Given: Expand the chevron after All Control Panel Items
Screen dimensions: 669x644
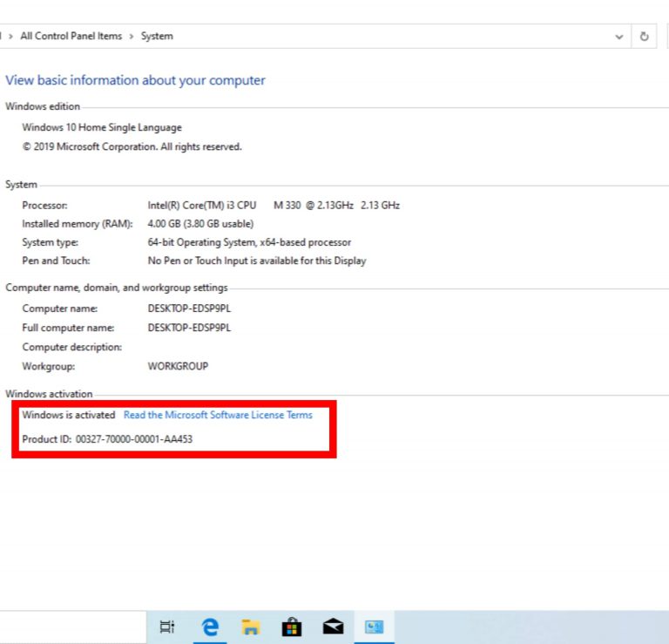Looking at the screenshot, I should [132, 37].
